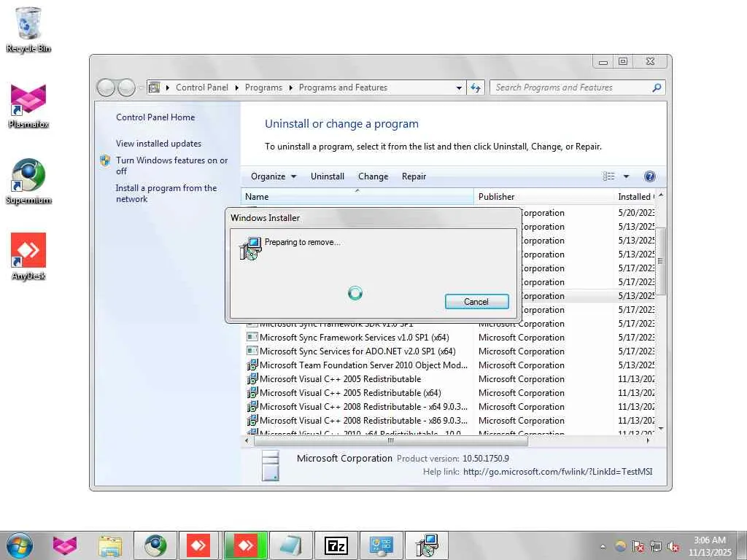Screen dimensions: 747x560
Task: Expand the arrow after Programs breadcrumb
Action: pos(290,87)
